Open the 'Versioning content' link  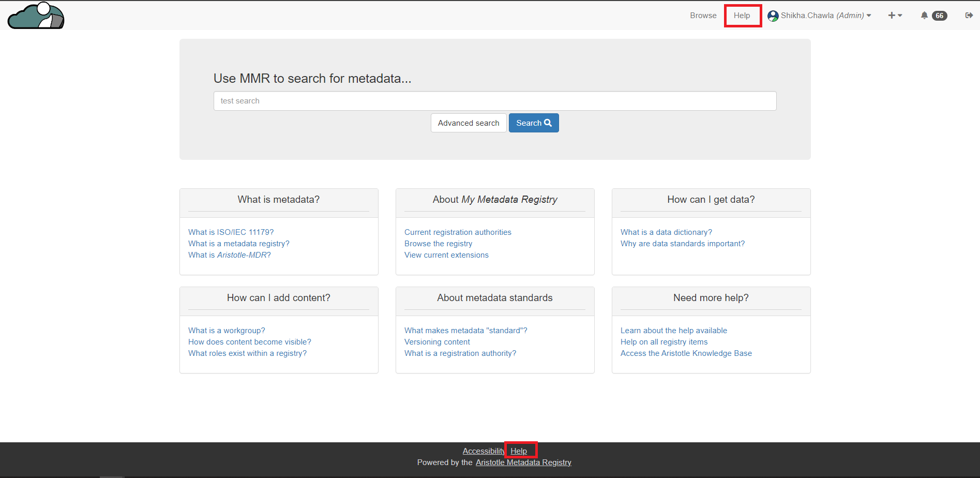(437, 342)
